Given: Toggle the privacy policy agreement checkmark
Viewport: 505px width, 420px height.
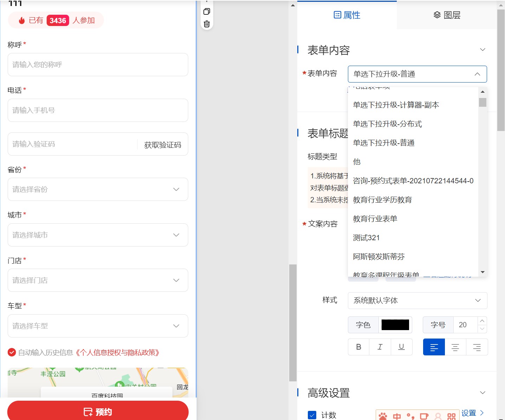Looking at the screenshot, I should [x=12, y=352].
